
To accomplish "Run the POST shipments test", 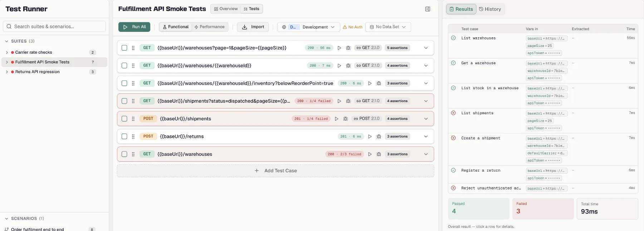I will point(337,119).
